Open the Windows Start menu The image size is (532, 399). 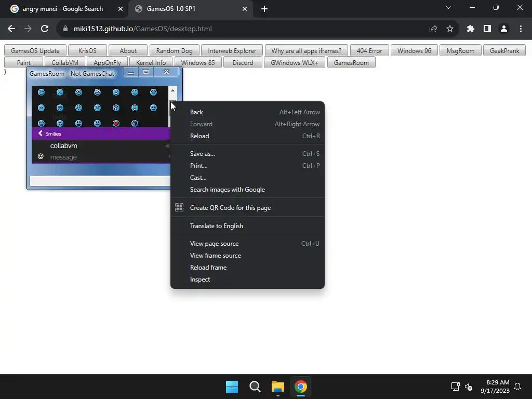[232, 387]
